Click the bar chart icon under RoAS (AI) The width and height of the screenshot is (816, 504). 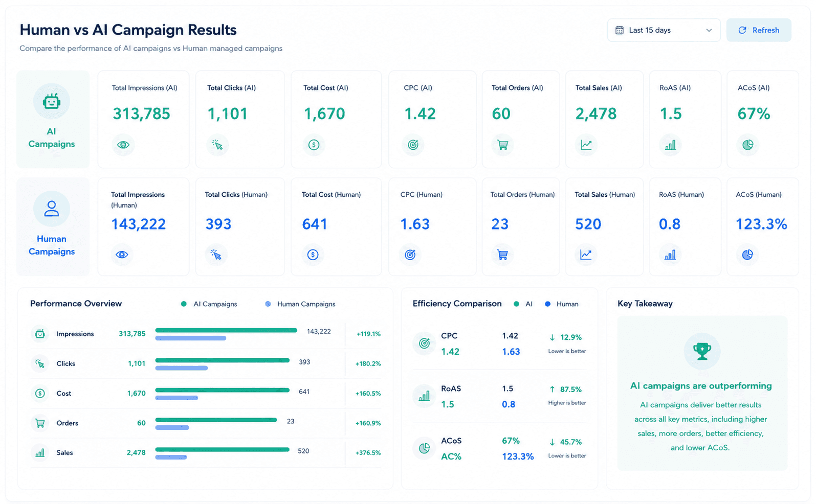pyautogui.click(x=670, y=145)
